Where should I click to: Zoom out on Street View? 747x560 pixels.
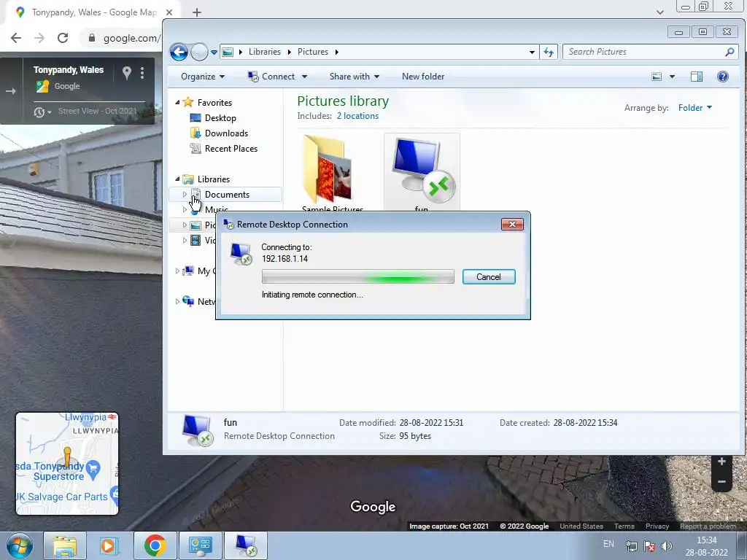(721, 482)
